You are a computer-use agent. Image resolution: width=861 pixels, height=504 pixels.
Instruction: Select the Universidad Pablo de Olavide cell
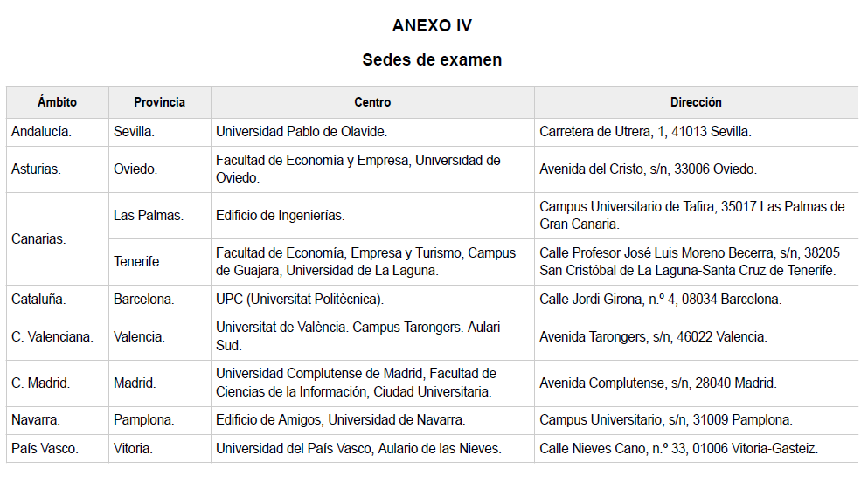302,132
